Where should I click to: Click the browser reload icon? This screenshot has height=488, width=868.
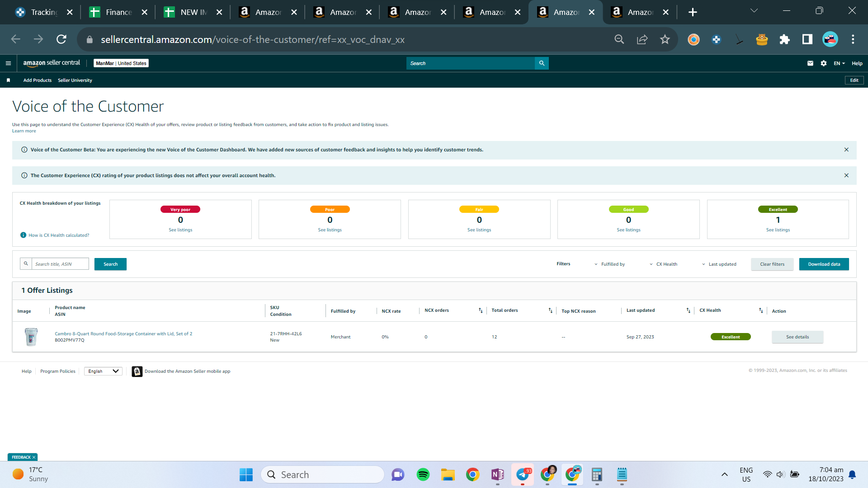pos(61,39)
